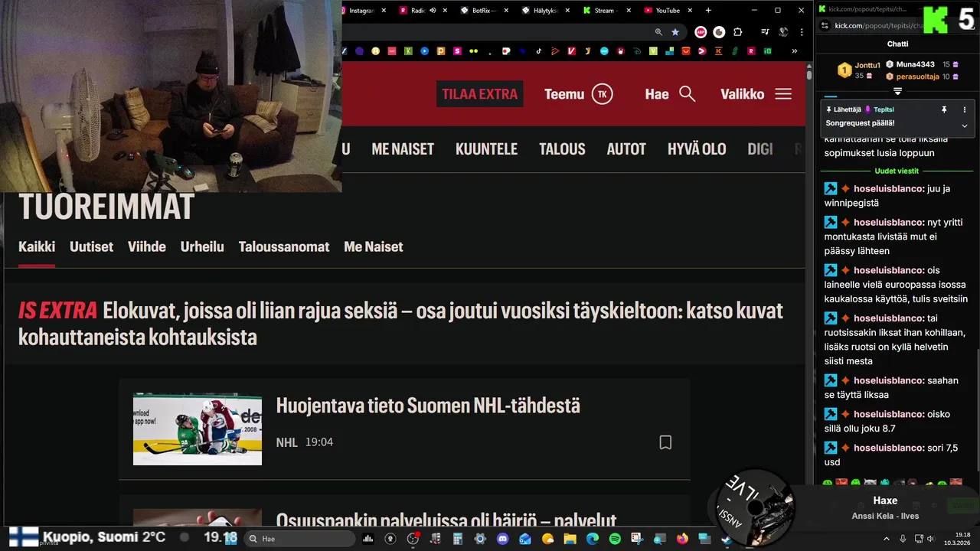Click the Uudet viestit new-messages divider
980x551 pixels.
coord(897,171)
